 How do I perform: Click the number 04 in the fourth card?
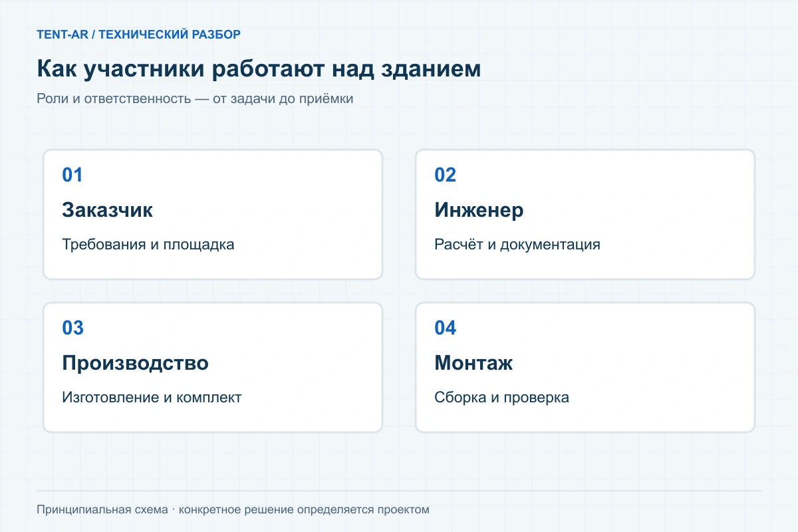pyautogui.click(x=445, y=328)
